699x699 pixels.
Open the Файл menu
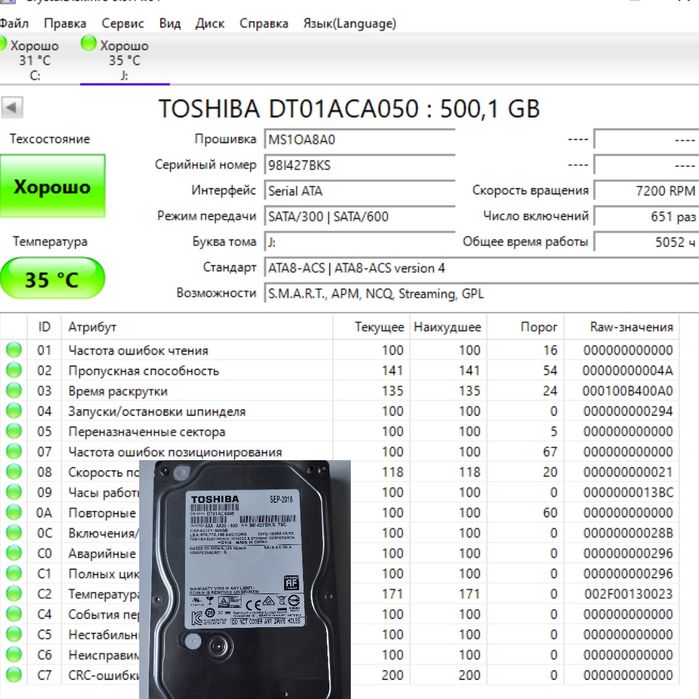[13, 23]
